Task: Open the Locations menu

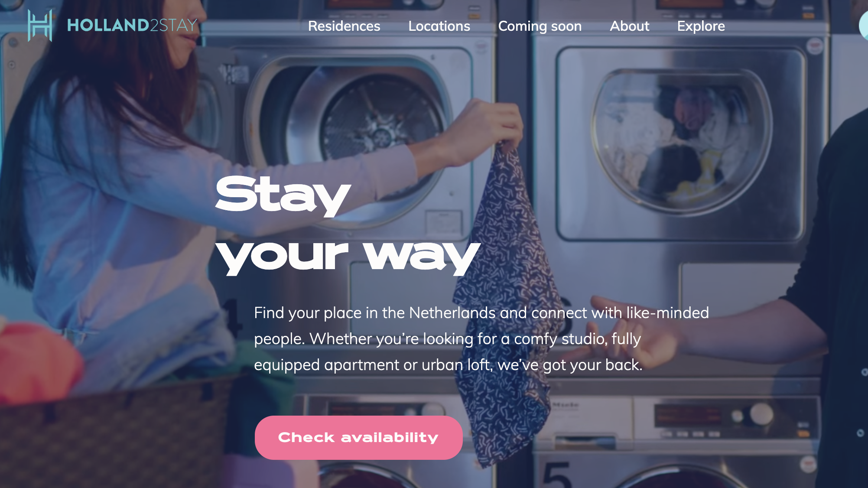Action: (439, 26)
